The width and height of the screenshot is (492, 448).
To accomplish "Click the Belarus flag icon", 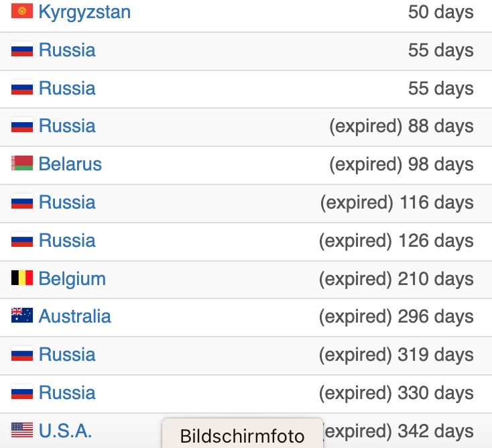I will (x=22, y=163).
